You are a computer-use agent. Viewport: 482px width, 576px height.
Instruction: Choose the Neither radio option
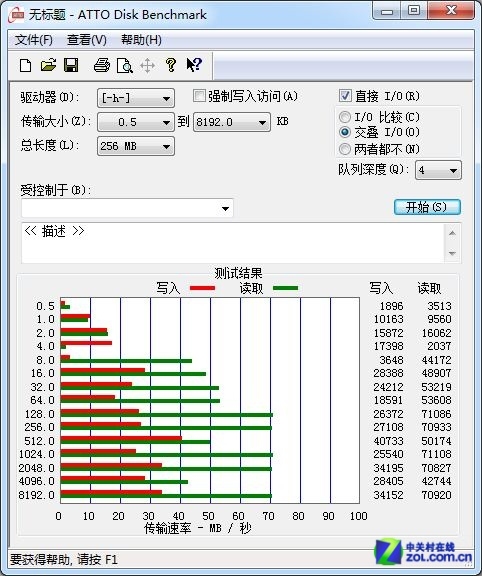click(x=345, y=149)
